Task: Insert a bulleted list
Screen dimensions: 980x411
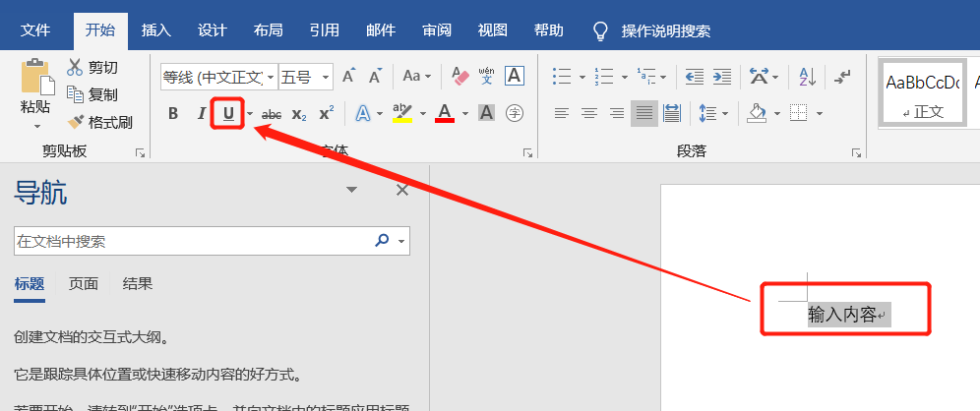Action: 562,77
